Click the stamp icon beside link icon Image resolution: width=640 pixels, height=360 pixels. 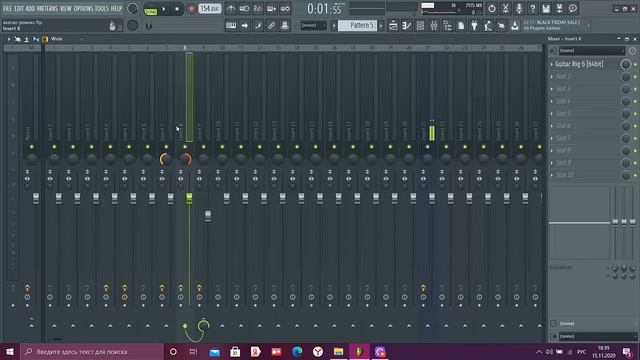coord(284,26)
